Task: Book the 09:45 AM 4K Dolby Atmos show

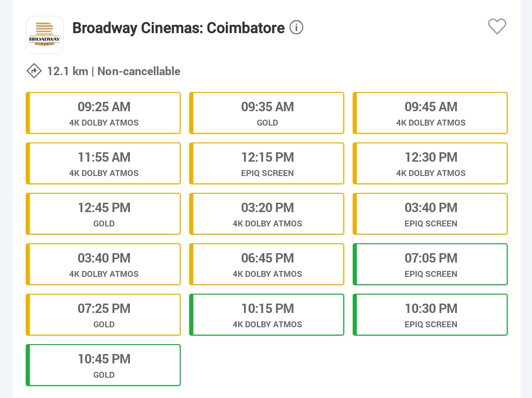Action: 430,113
